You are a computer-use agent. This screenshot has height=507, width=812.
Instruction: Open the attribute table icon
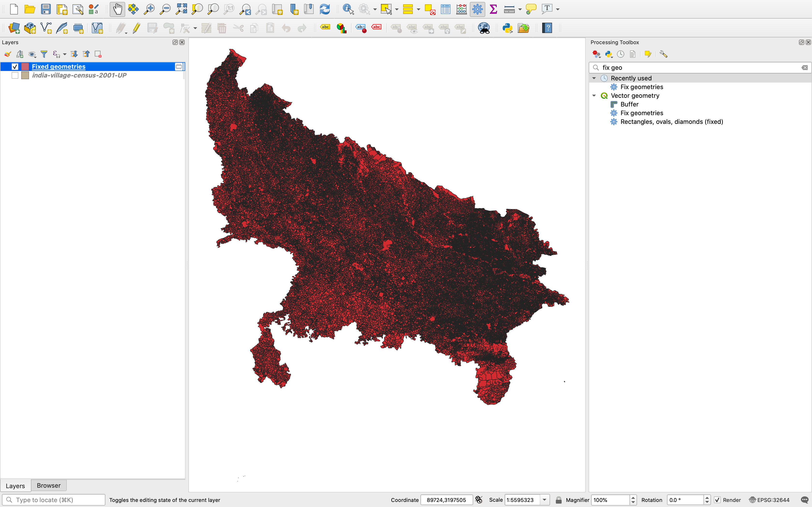pos(445,9)
